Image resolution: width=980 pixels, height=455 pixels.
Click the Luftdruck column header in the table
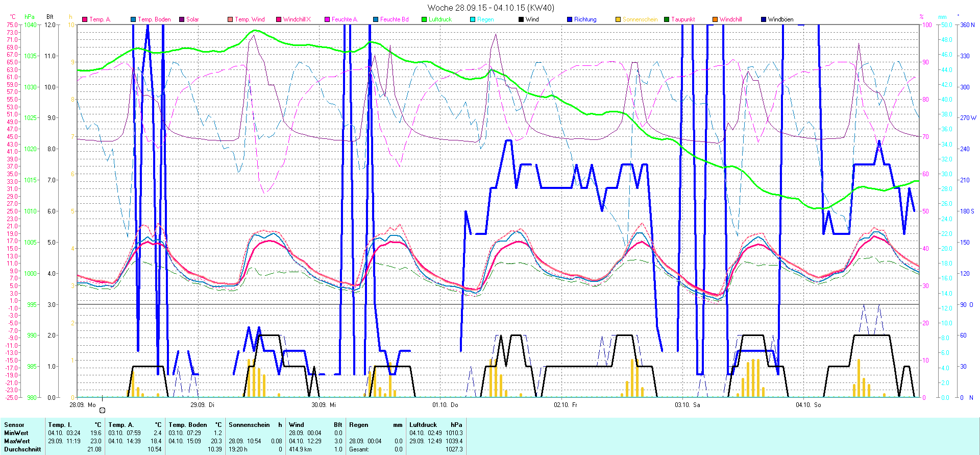tap(423, 425)
